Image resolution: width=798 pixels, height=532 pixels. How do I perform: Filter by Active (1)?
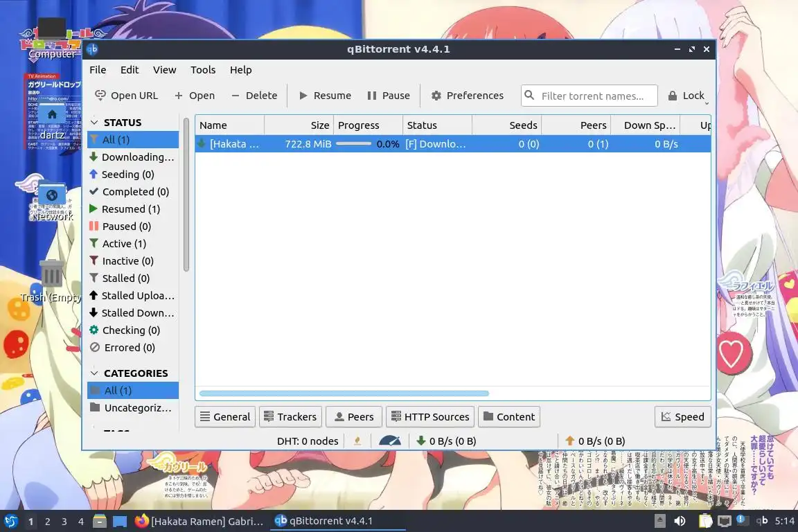133,243
